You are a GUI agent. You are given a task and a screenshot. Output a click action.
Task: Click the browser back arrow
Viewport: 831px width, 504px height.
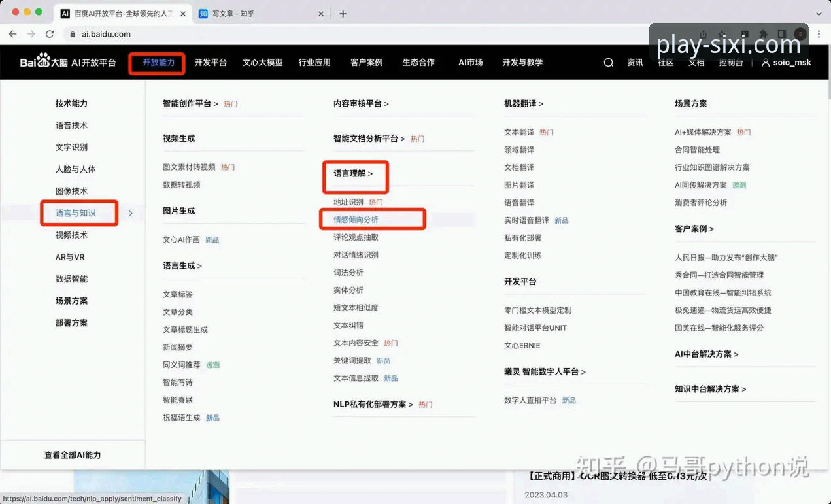tap(12, 34)
